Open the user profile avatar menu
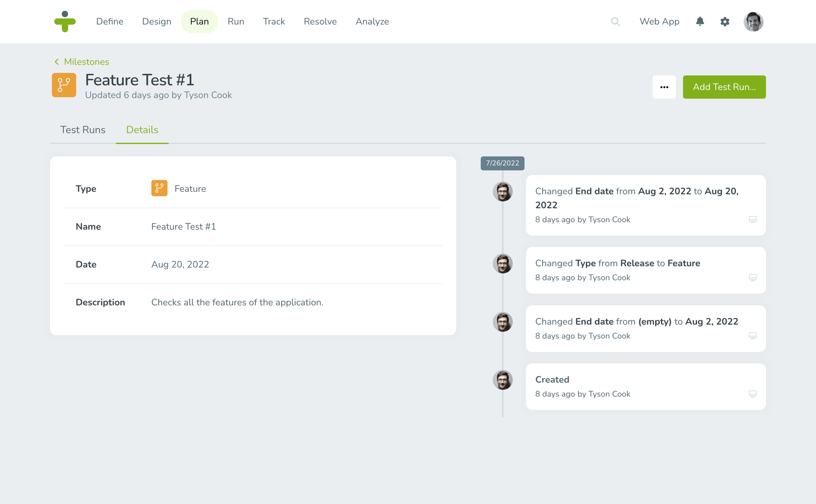 point(753,22)
